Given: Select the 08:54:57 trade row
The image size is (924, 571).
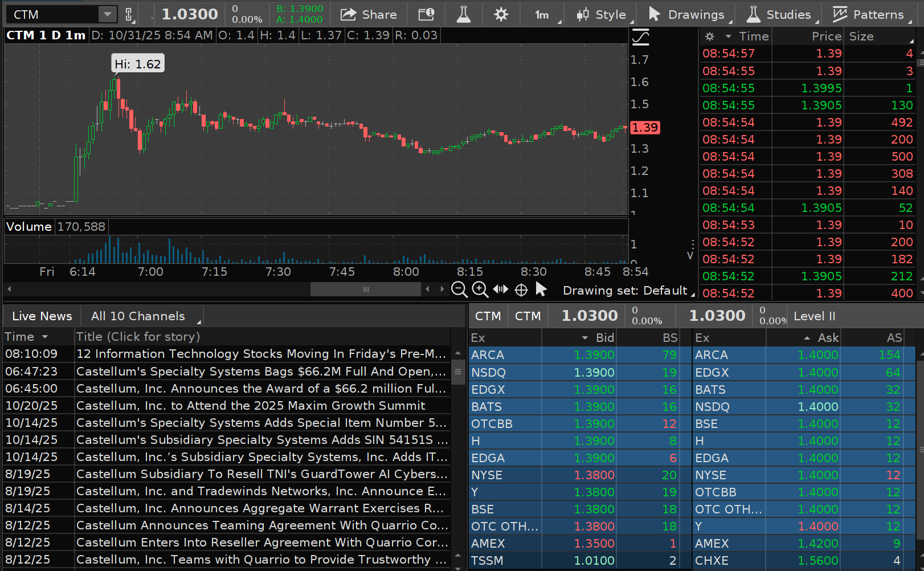Looking at the screenshot, I should click(808, 54).
